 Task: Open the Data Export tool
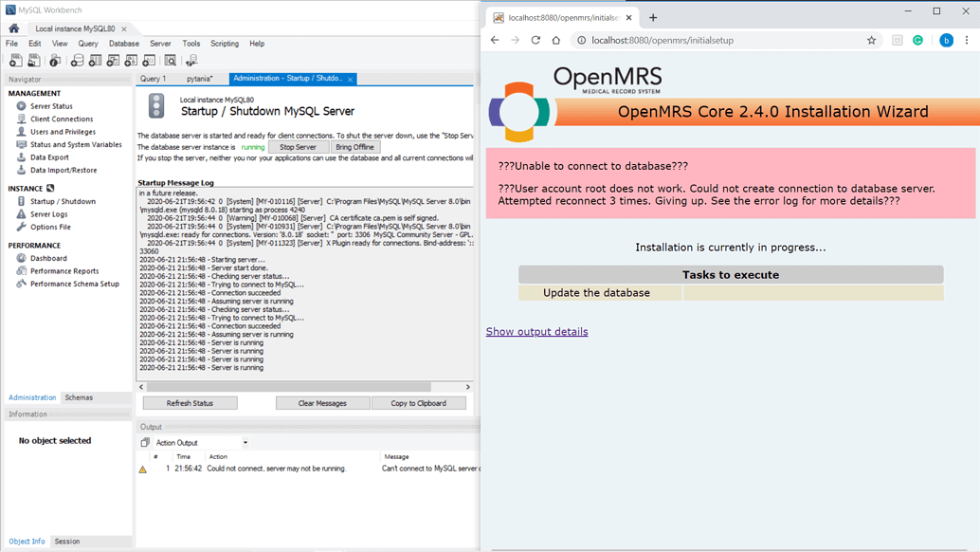[x=49, y=156]
